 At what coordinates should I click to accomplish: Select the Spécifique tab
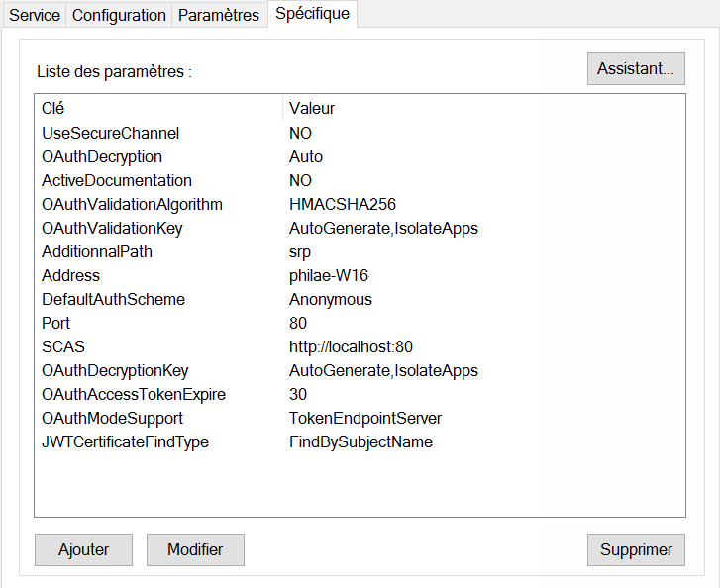(x=312, y=14)
